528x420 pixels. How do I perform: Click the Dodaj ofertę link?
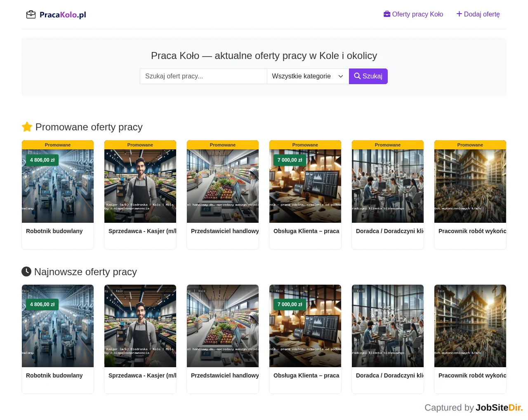click(x=478, y=14)
